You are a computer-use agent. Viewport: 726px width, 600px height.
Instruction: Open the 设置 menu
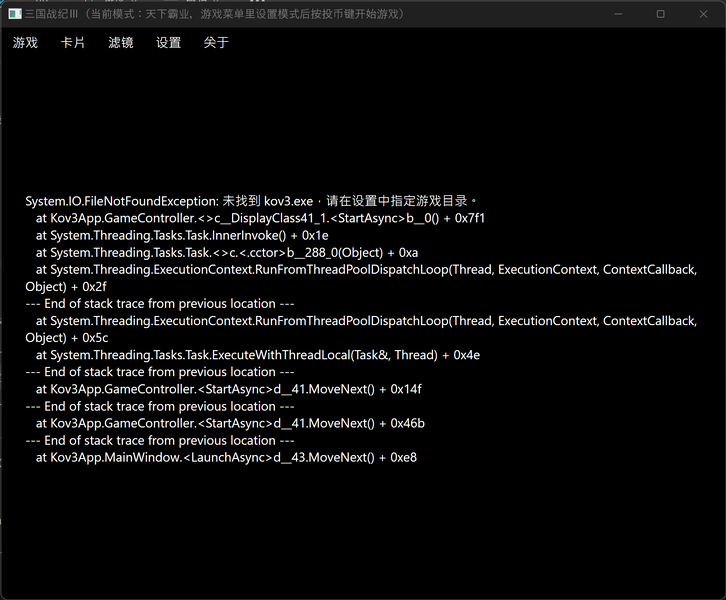168,43
